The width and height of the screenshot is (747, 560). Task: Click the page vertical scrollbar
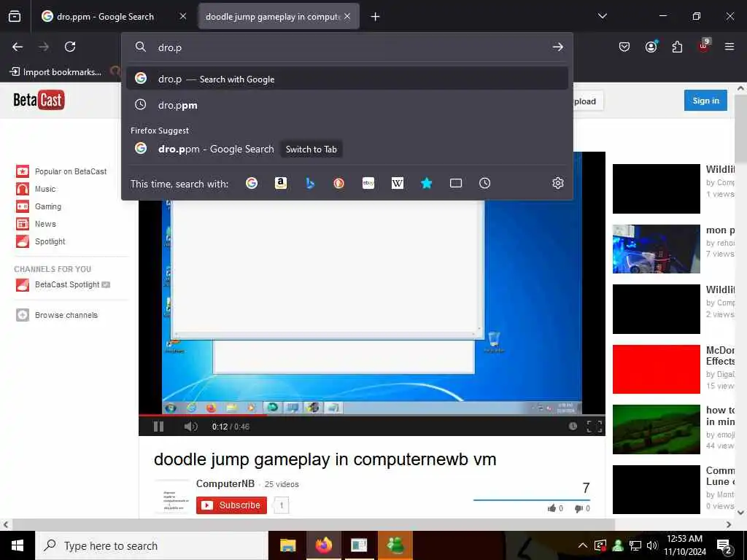741,128
